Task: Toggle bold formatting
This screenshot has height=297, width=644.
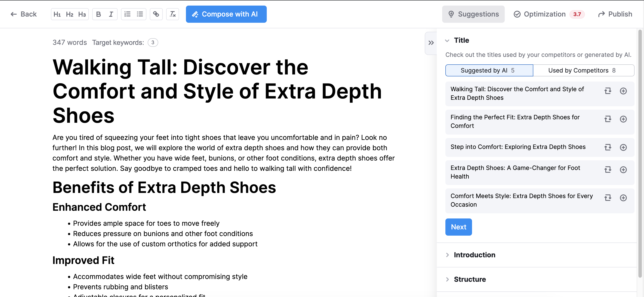Action: (x=98, y=14)
